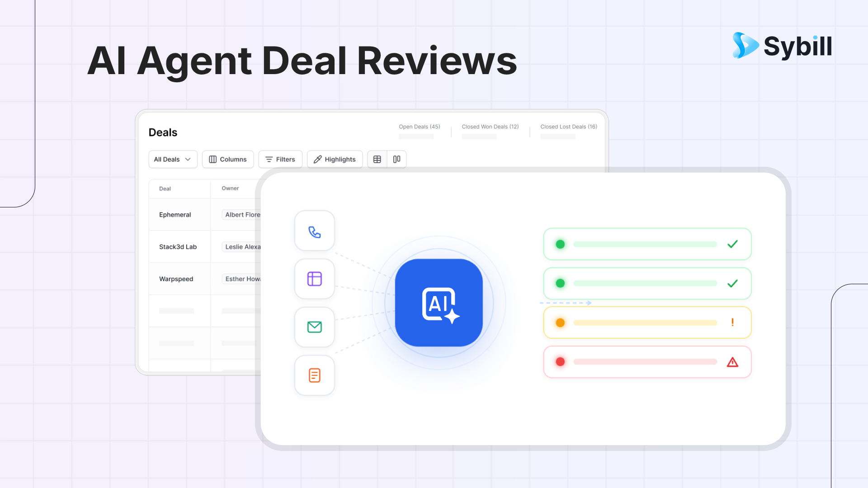Switch to the table grid view
Screen dimensions: 868x488
(377, 159)
